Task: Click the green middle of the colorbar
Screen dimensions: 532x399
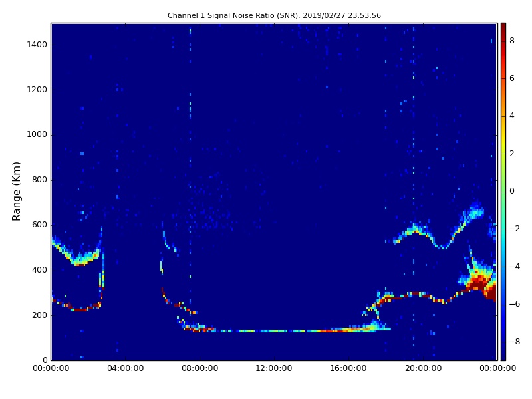Action: click(x=503, y=192)
